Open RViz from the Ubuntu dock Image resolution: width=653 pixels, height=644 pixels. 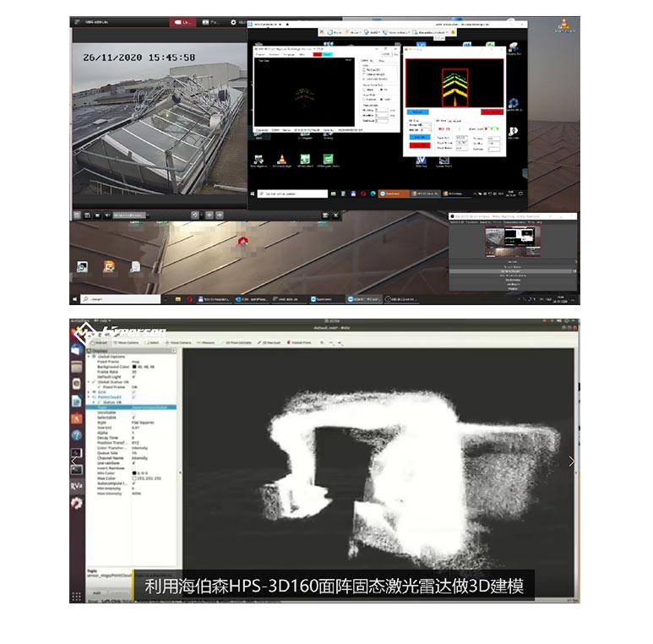pos(77,485)
